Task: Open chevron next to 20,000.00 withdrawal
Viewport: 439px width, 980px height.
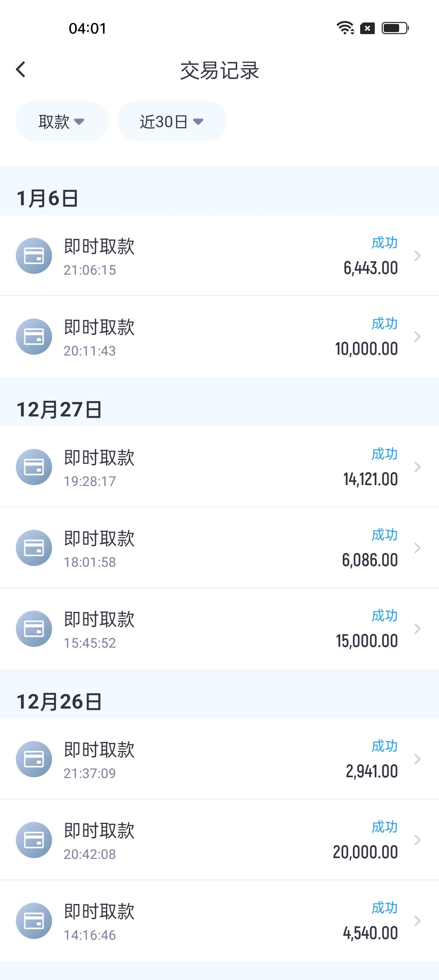Action: (x=417, y=840)
